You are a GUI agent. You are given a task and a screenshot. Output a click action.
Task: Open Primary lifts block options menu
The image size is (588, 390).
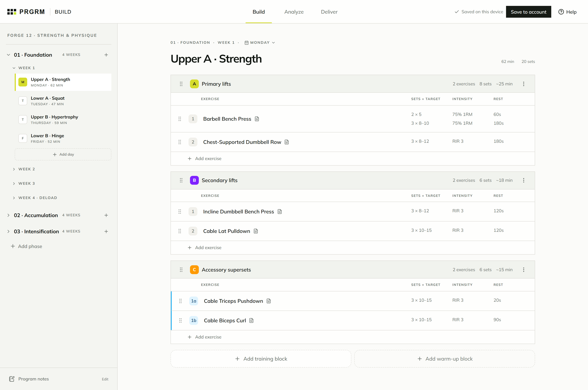pyautogui.click(x=524, y=84)
